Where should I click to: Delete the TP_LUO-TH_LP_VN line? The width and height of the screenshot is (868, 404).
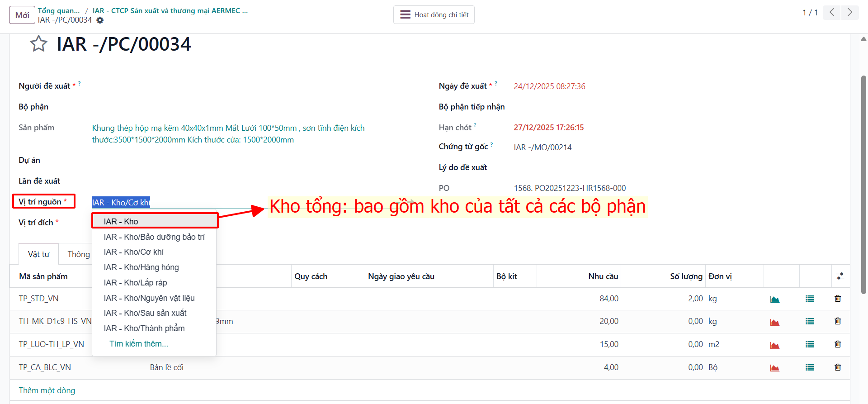(x=838, y=344)
